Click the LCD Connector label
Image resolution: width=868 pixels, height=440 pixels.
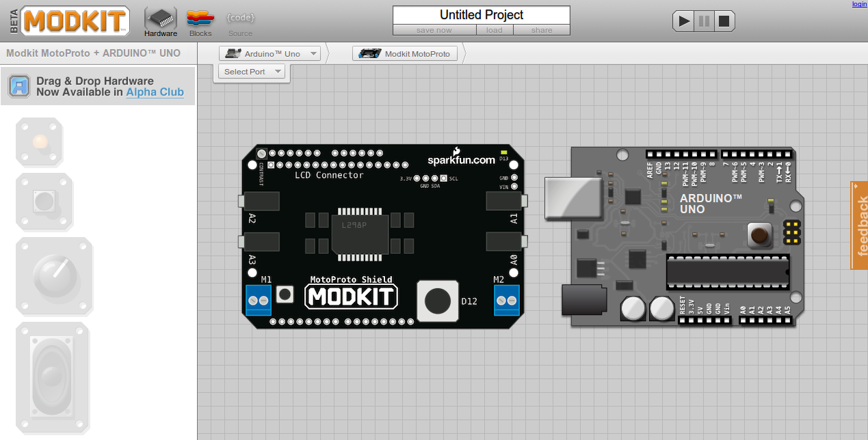pos(329,175)
